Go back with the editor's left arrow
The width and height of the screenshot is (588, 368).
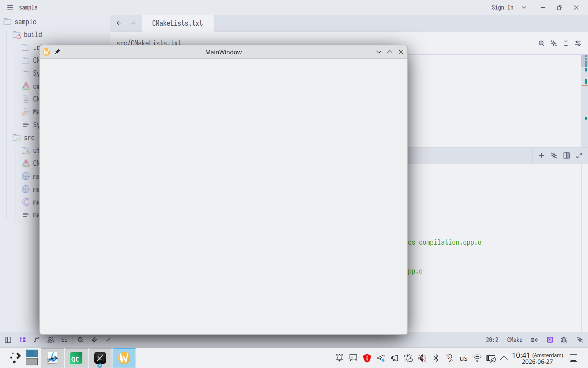[x=119, y=23]
